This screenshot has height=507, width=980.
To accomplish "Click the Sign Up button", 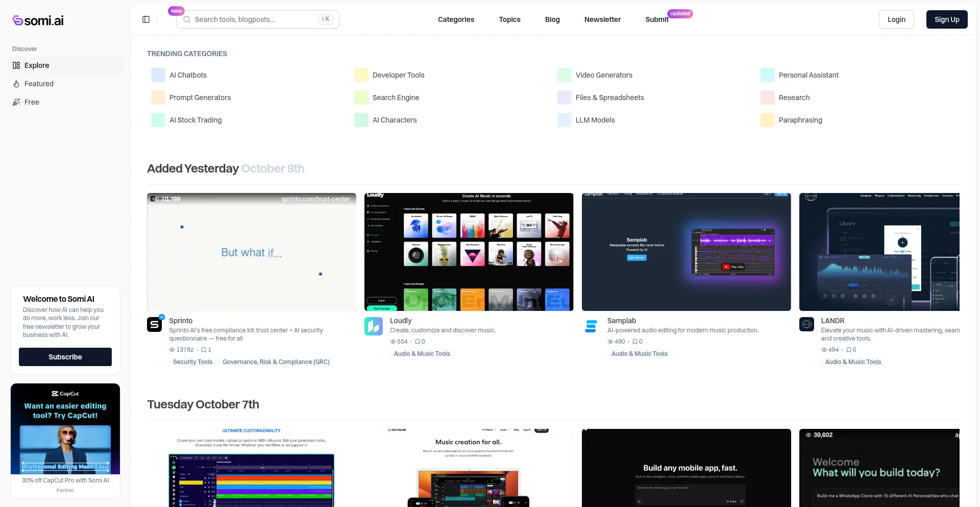I will 946,19.
